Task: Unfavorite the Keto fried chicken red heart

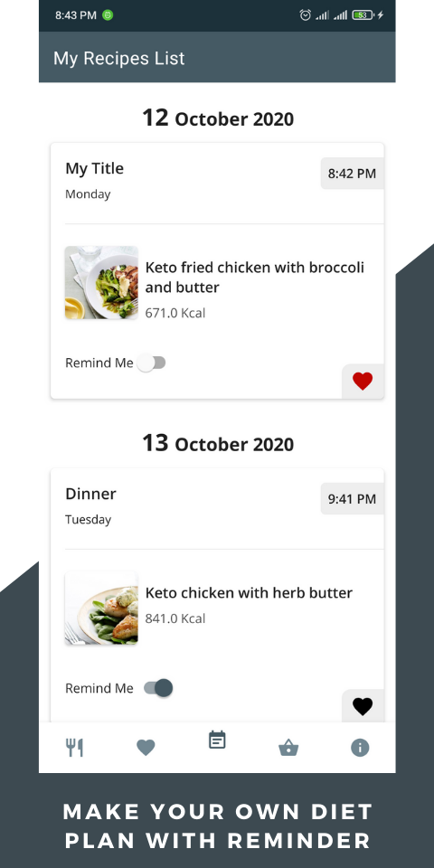Action: coord(363,382)
